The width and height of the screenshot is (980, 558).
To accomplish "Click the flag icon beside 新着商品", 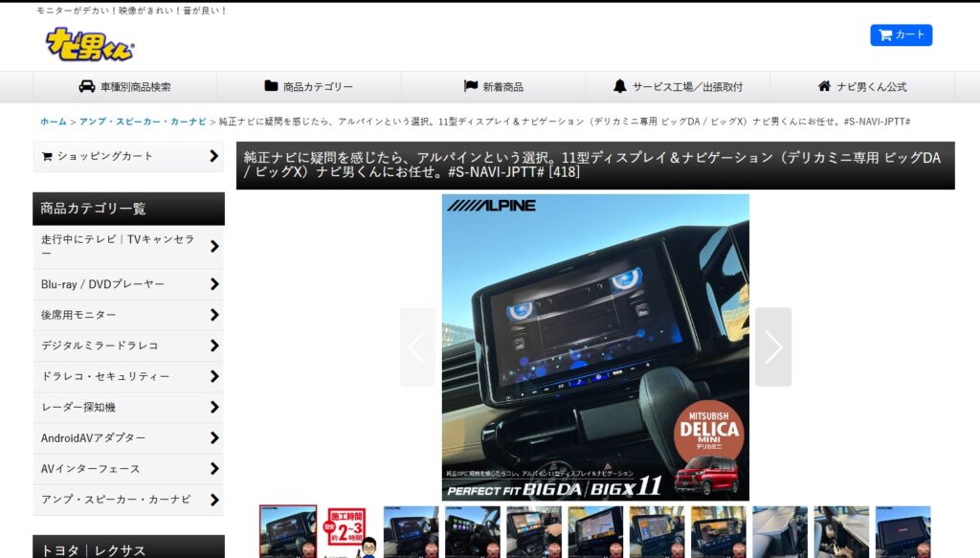I will click(x=471, y=86).
